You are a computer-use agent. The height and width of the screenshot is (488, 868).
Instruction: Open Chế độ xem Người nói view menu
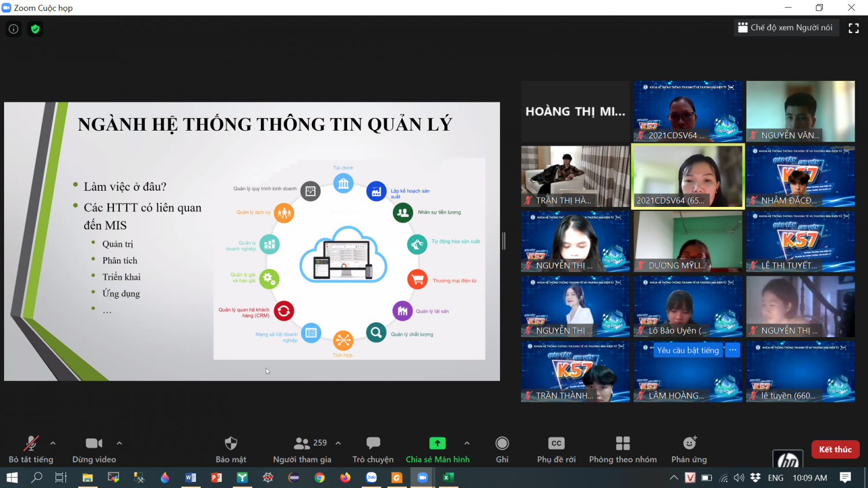(x=786, y=28)
